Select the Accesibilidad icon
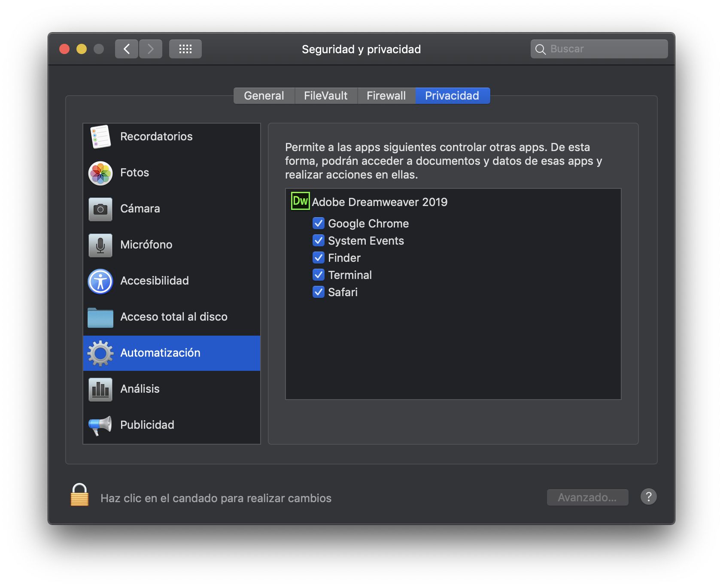The width and height of the screenshot is (723, 588). click(x=100, y=281)
